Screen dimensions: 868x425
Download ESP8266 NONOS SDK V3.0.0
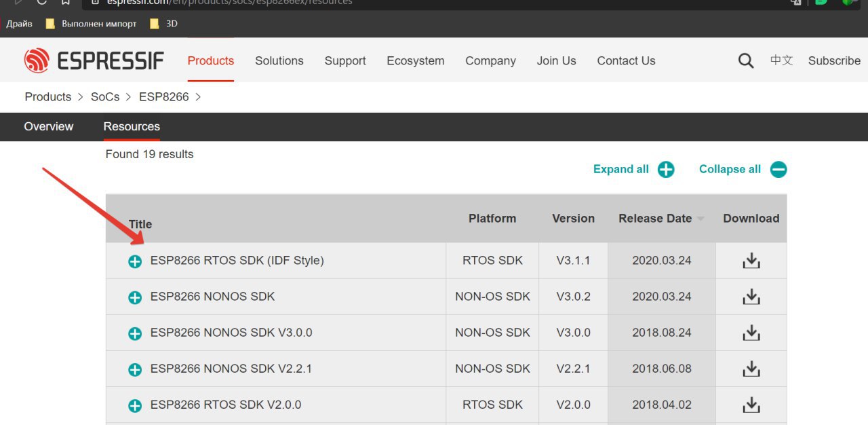[x=751, y=333]
